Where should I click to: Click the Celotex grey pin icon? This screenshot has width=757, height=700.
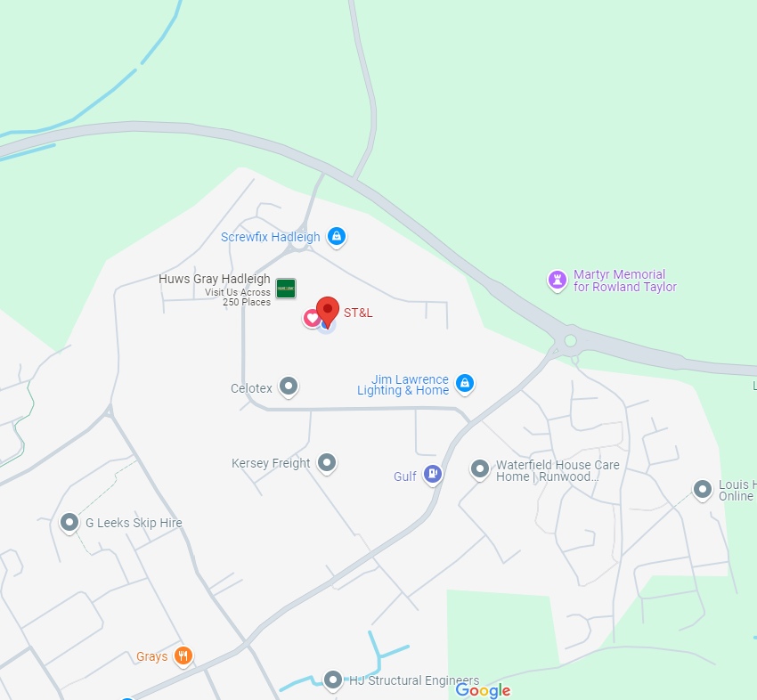(289, 387)
